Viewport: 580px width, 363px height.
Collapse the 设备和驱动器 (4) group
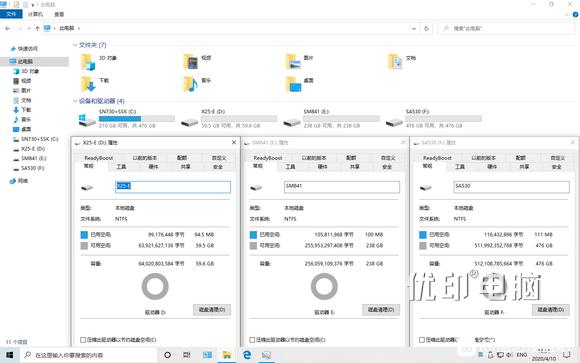tap(75, 101)
